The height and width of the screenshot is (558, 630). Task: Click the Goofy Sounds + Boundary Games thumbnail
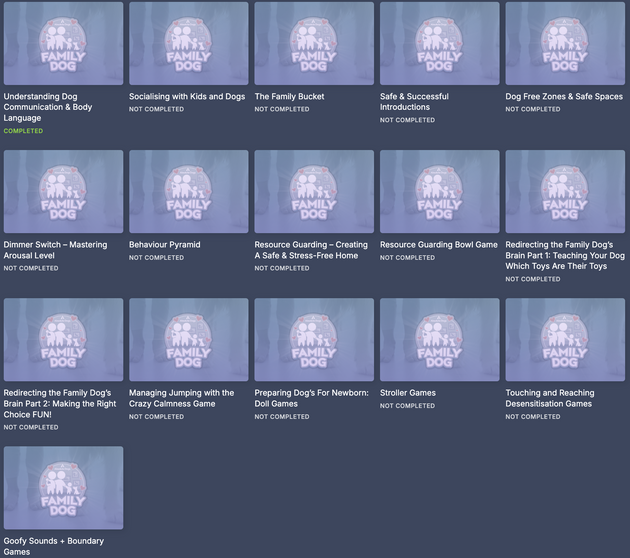63,487
